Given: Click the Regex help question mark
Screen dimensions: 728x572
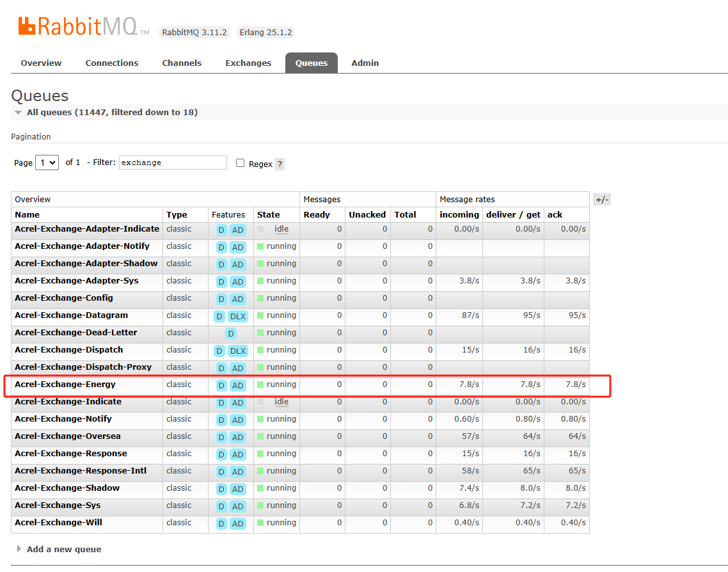Looking at the screenshot, I should 280,164.
